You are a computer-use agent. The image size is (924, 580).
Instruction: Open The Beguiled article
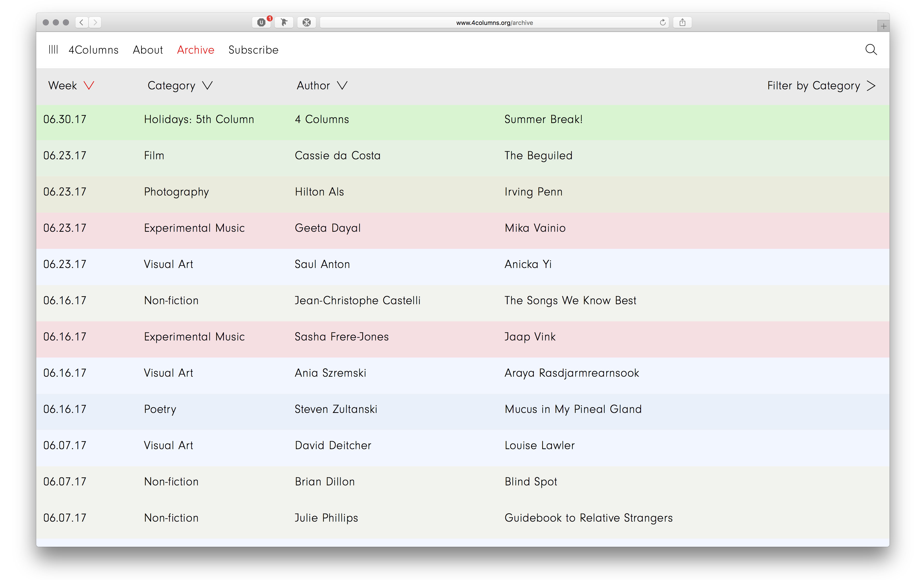click(x=538, y=155)
